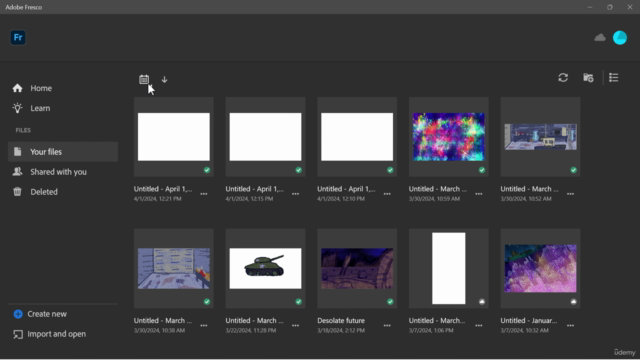The width and height of the screenshot is (640, 360).
Task: Open more options for the tank file
Action: pos(296,326)
